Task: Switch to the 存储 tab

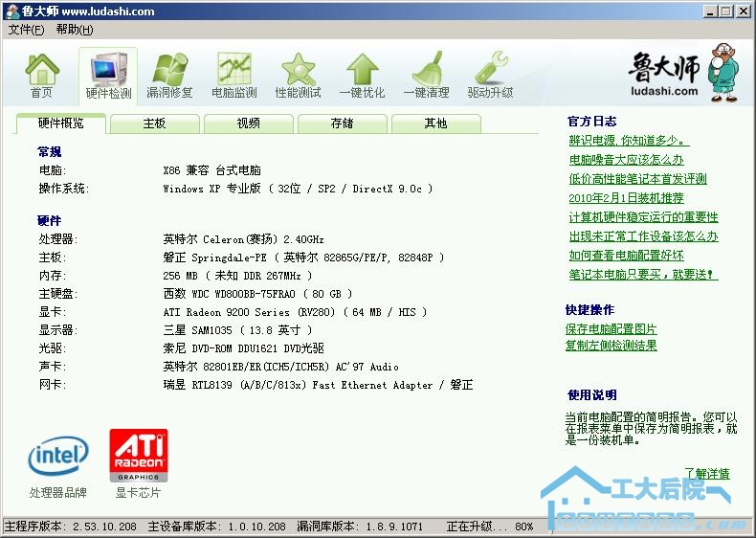Action: (342, 123)
